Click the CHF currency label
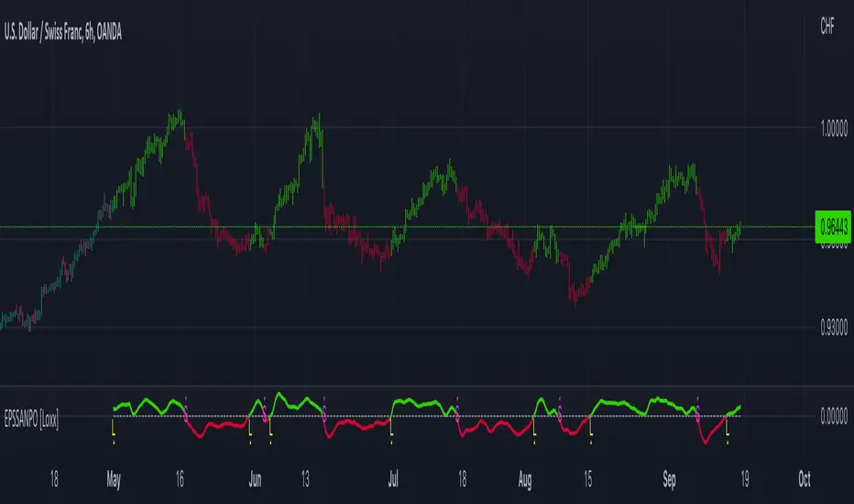Image resolution: width=854 pixels, height=504 pixels. 827,26
